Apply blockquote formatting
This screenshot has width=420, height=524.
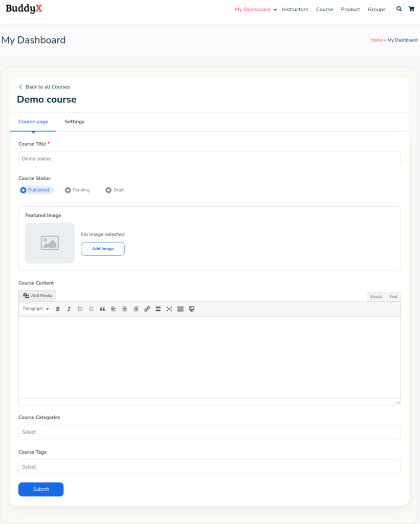tap(102, 309)
